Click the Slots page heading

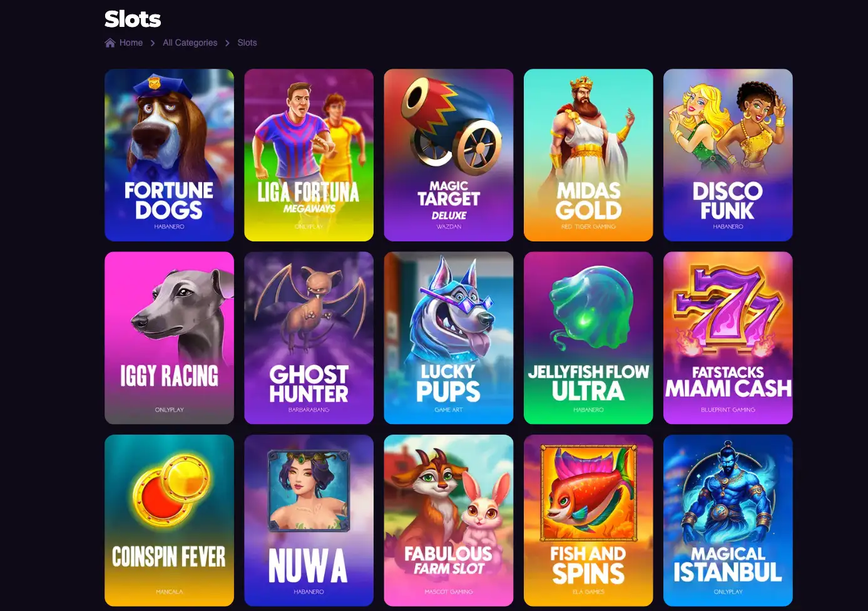(133, 19)
